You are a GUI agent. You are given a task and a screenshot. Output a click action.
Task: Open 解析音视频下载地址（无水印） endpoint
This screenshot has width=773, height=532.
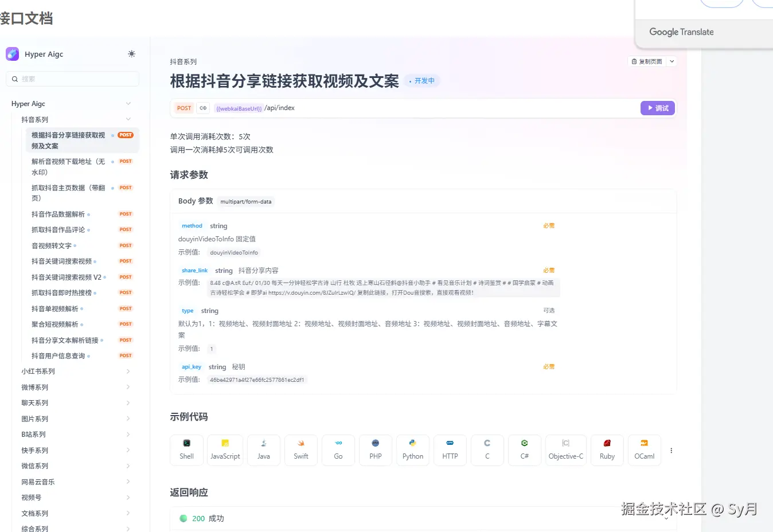(82, 167)
